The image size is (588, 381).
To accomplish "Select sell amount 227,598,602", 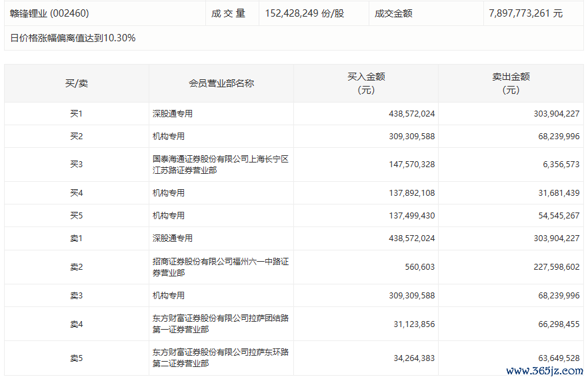I will click(x=557, y=267).
